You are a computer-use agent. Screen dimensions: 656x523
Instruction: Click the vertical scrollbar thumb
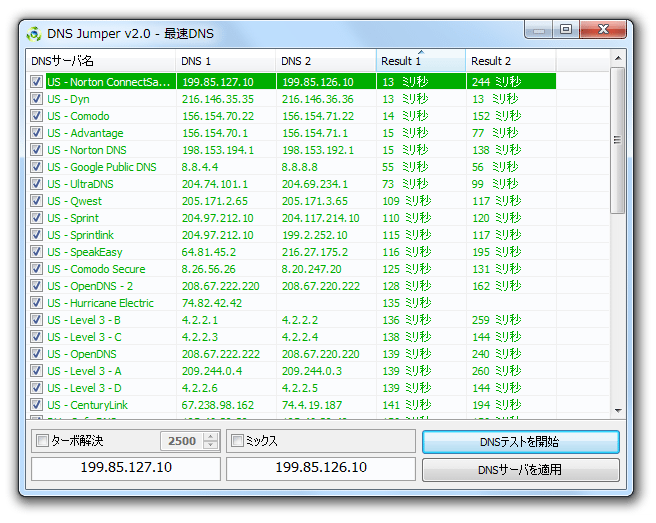(618, 140)
